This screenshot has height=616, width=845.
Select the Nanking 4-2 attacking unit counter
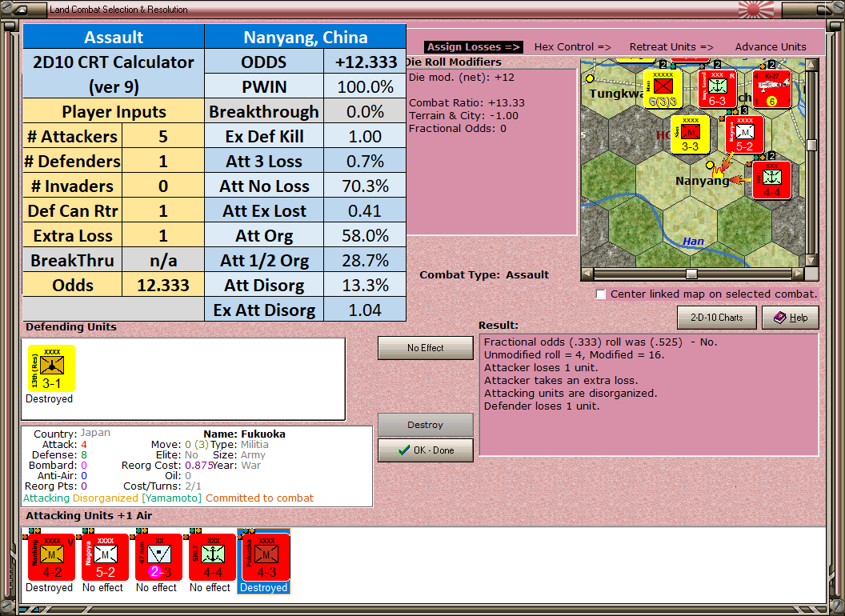[52, 557]
